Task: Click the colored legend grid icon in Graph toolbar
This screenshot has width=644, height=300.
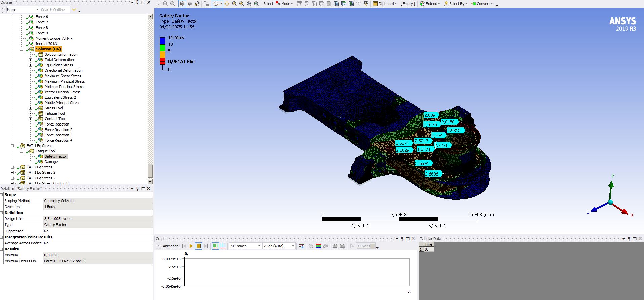Action: coord(318,246)
